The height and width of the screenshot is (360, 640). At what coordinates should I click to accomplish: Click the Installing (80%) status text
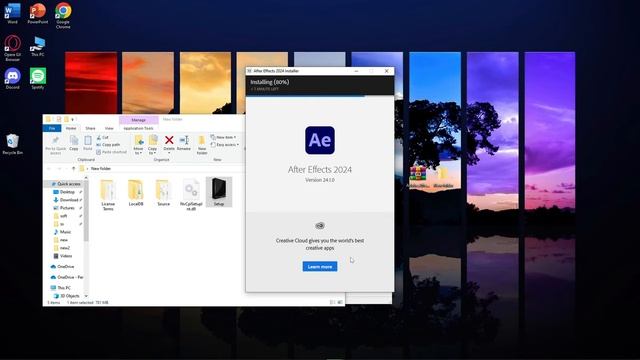[x=269, y=82]
